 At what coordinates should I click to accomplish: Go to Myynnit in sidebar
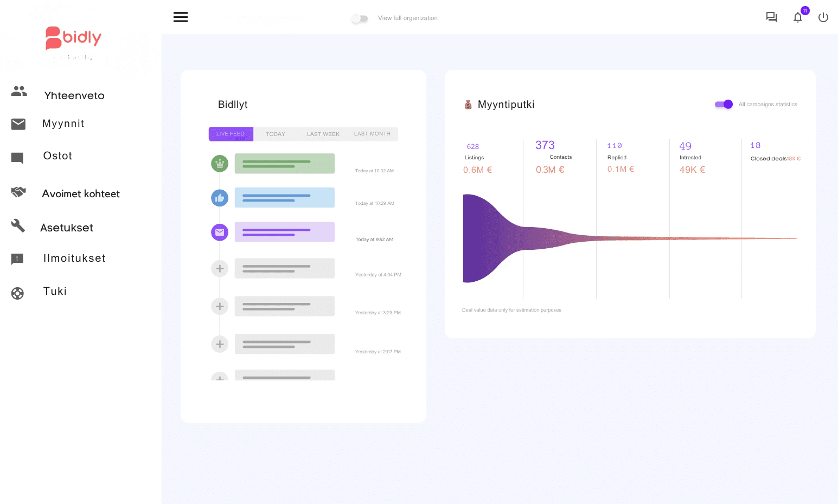pyautogui.click(x=63, y=124)
